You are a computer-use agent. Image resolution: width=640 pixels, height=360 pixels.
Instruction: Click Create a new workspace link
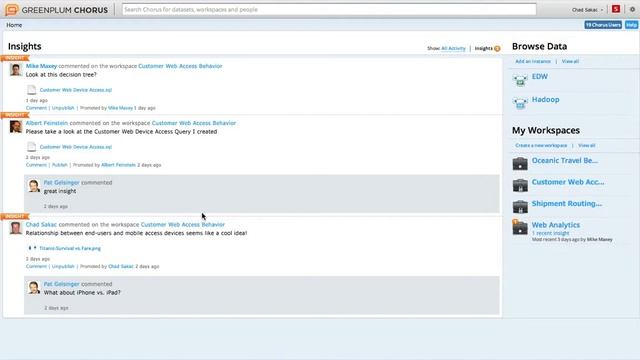pos(541,145)
